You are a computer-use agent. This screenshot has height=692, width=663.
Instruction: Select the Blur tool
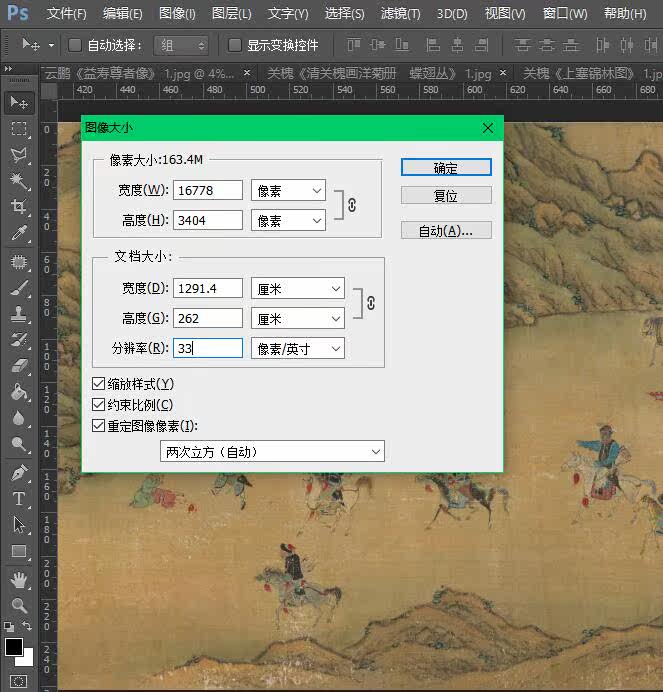coord(19,418)
